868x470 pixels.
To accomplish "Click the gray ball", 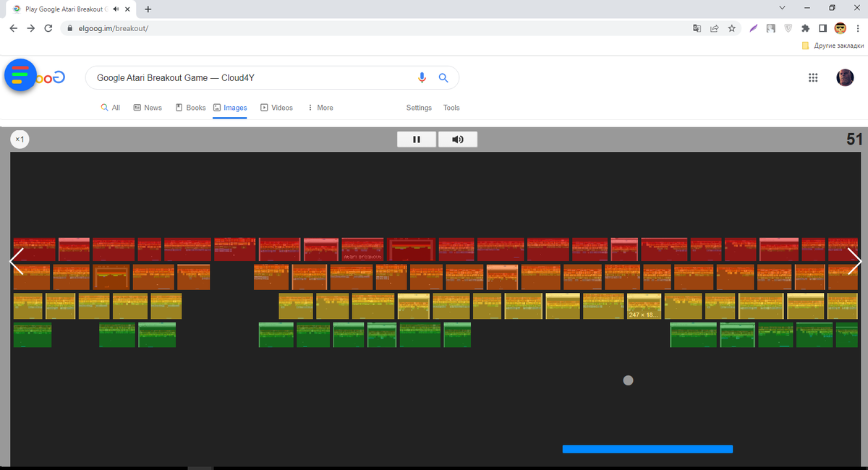I will tap(628, 380).
